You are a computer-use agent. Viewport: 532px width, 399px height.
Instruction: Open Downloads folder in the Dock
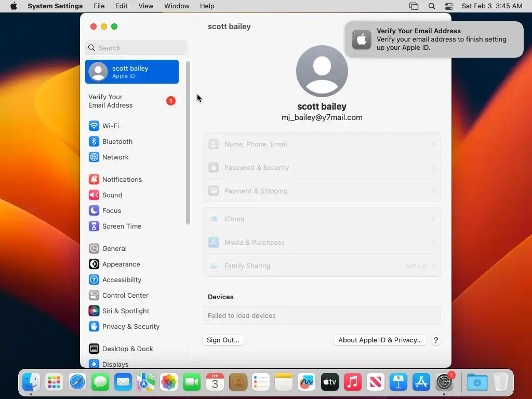(477, 382)
